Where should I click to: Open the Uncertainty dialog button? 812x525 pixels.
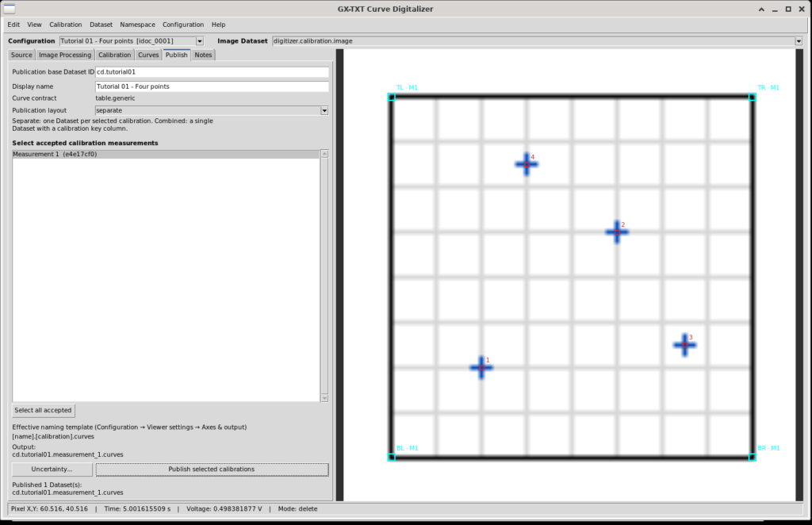click(52, 469)
